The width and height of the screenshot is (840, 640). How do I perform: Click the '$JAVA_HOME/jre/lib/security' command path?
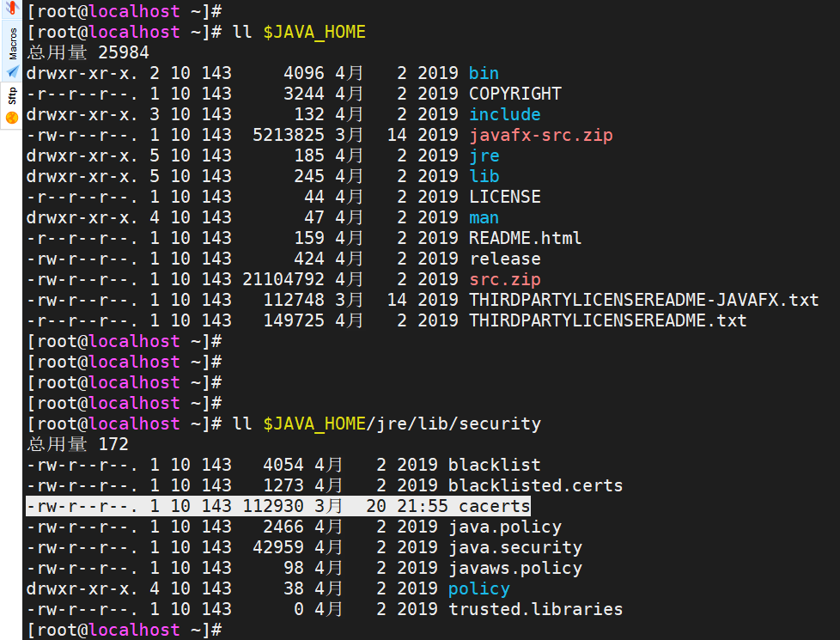(402, 424)
